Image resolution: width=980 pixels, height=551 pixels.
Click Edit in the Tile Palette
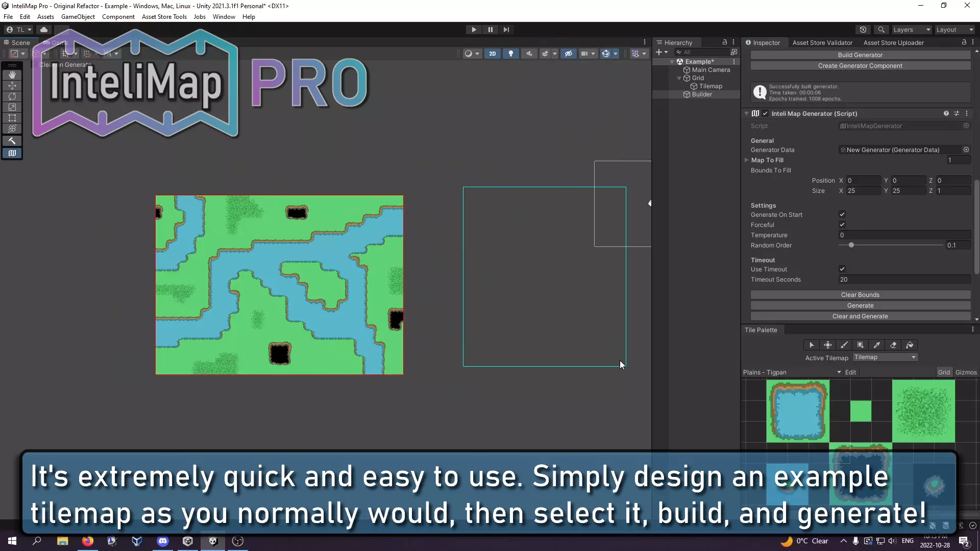point(850,372)
